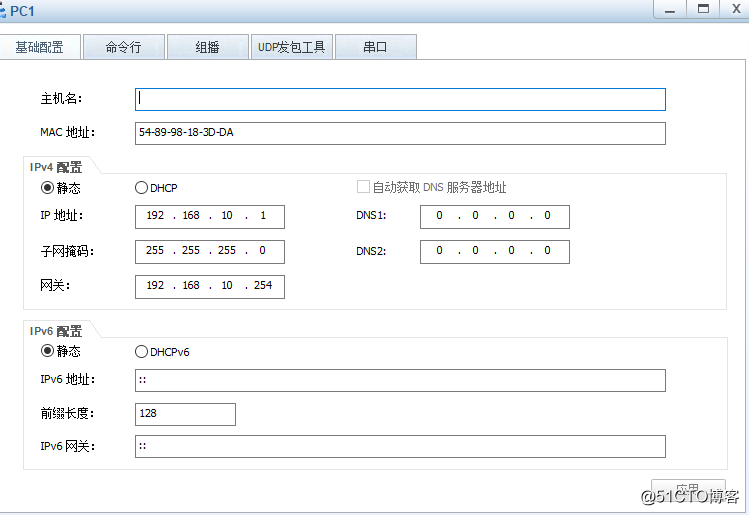
Task: Open the 串口 tab
Action: [x=376, y=47]
